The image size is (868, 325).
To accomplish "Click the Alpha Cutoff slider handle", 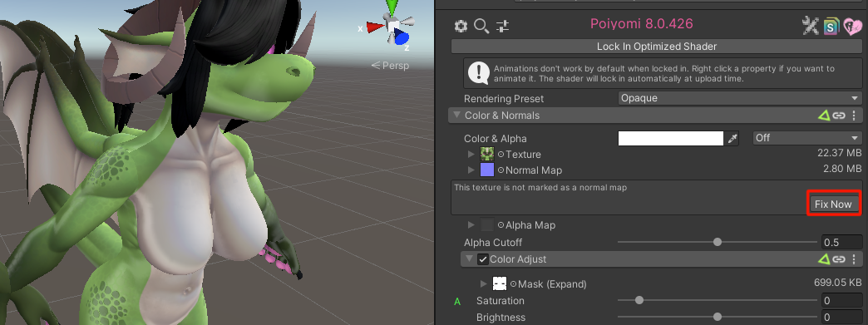I will pyautogui.click(x=718, y=242).
